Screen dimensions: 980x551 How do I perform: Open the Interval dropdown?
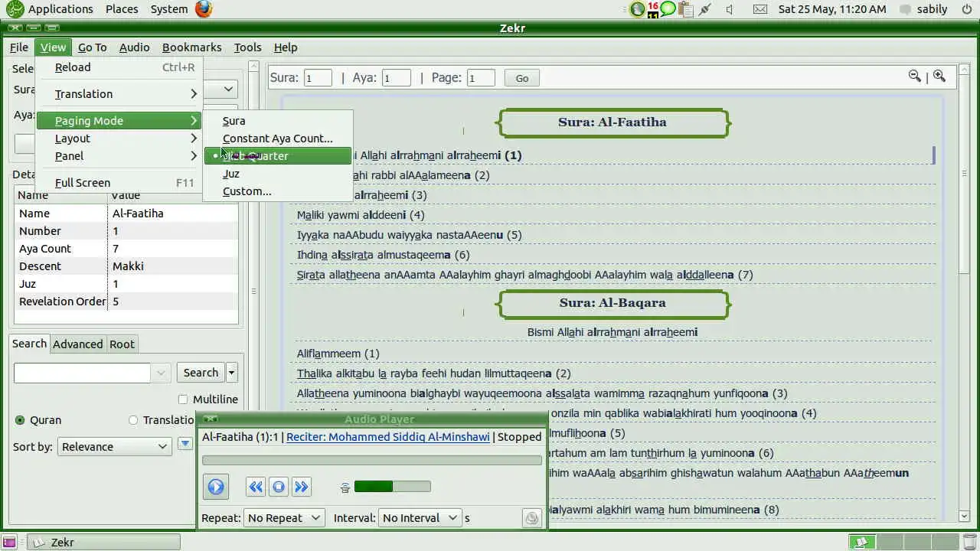click(420, 518)
